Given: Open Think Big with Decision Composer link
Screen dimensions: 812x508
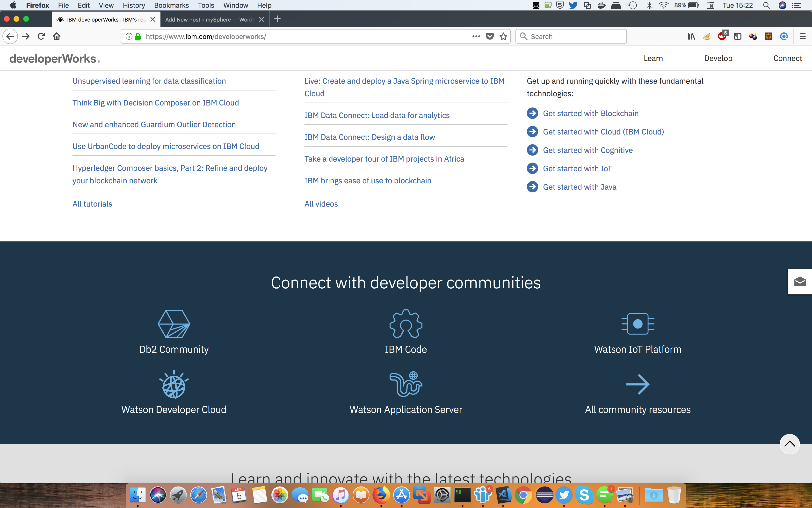Looking at the screenshot, I should [156, 103].
